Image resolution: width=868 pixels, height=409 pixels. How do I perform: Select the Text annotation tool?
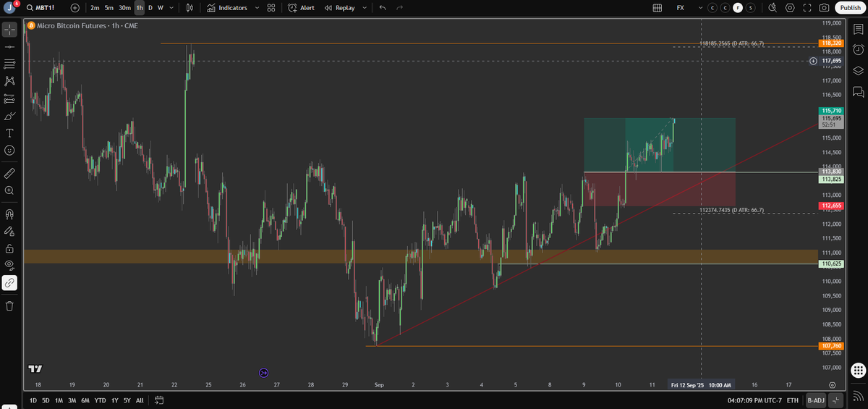[x=9, y=132]
